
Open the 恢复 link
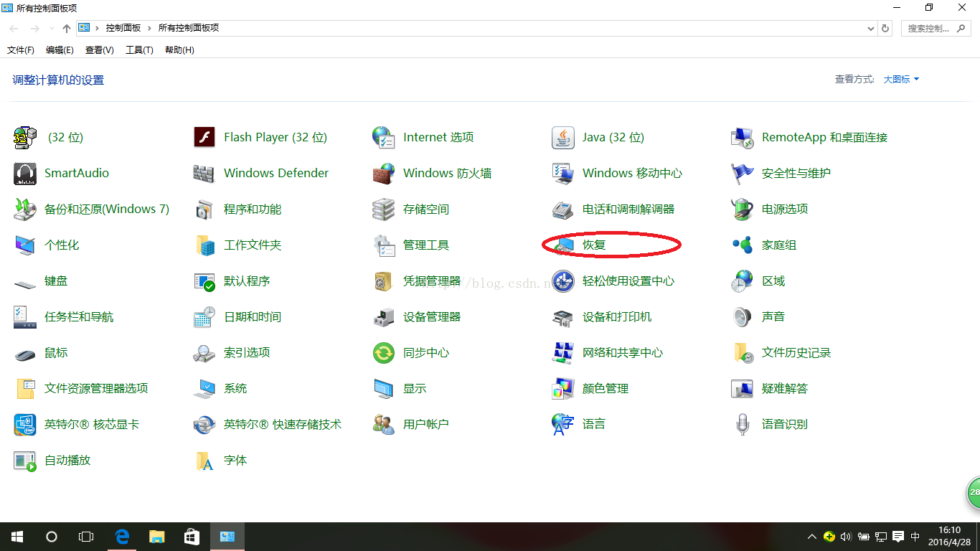(x=594, y=245)
